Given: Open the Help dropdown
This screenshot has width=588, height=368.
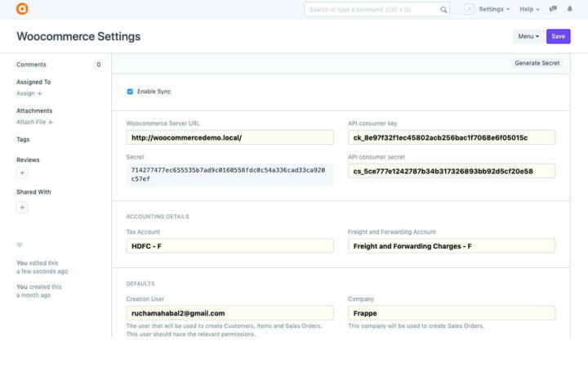Looking at the screenshot, I should pos(529,9).
